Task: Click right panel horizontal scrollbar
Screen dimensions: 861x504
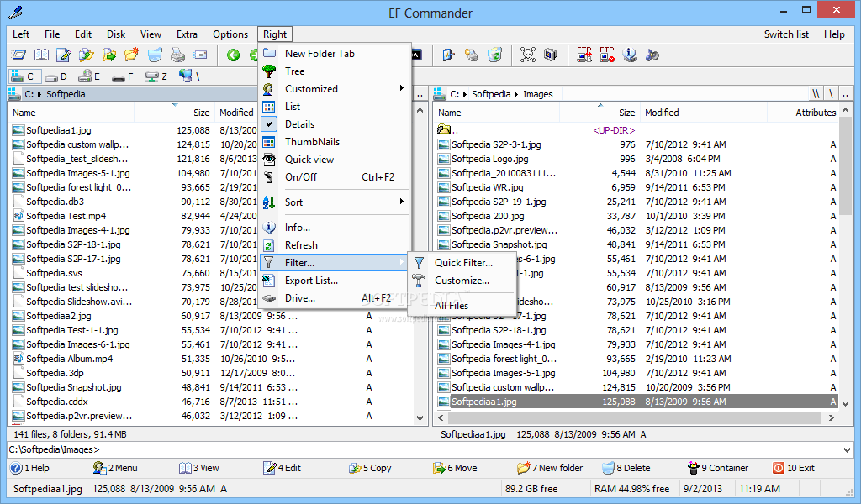Action: click(x=634, y=417)
